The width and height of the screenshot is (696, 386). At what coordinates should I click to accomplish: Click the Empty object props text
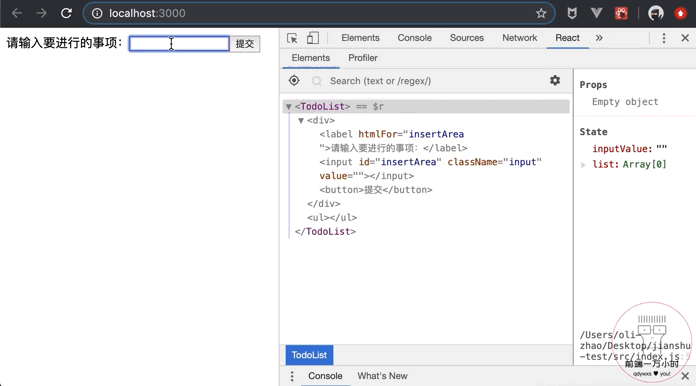click(625, 102)
